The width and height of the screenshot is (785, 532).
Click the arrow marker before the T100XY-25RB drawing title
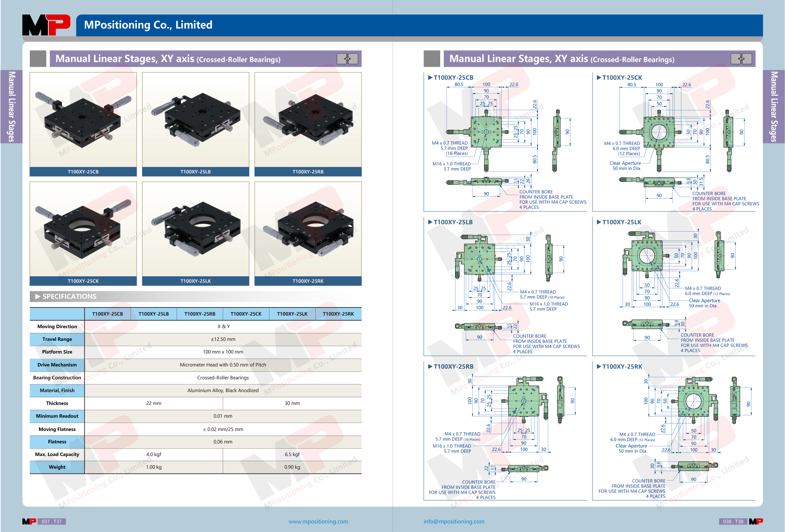[430, 366]
